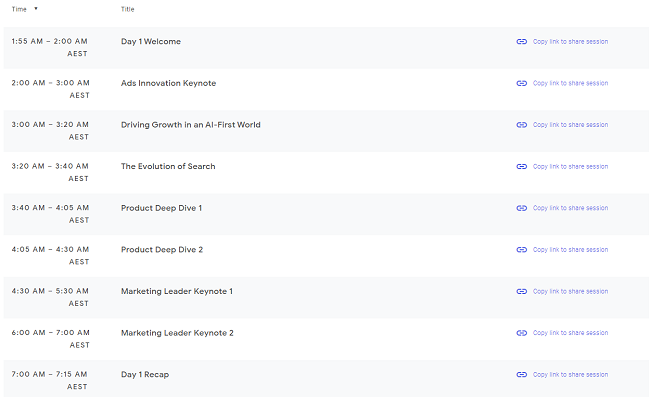Toggle the Time column sort arrow
Image resolution: width=650 pixels, height=397 pixels.
pos(36,9)
